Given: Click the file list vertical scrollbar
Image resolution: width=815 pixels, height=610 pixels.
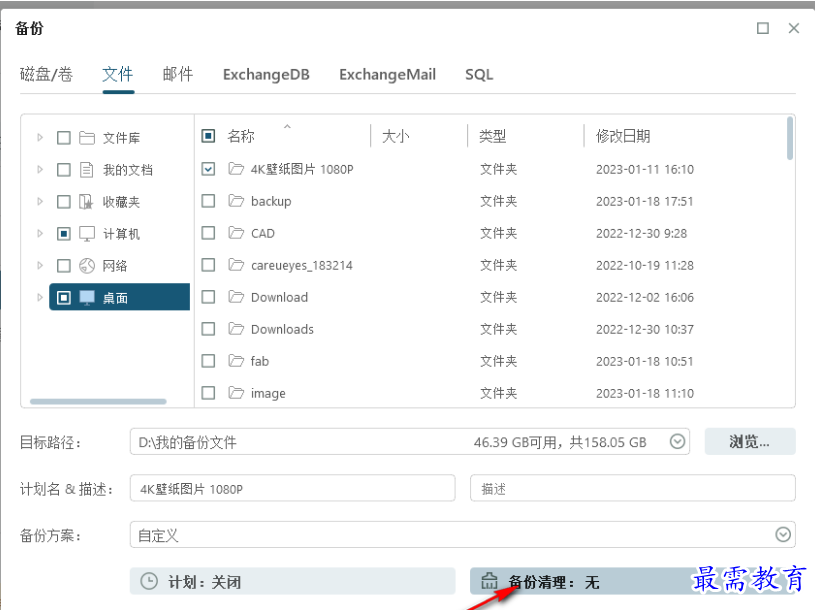Looking at the screenshot, I should point(790,138).
